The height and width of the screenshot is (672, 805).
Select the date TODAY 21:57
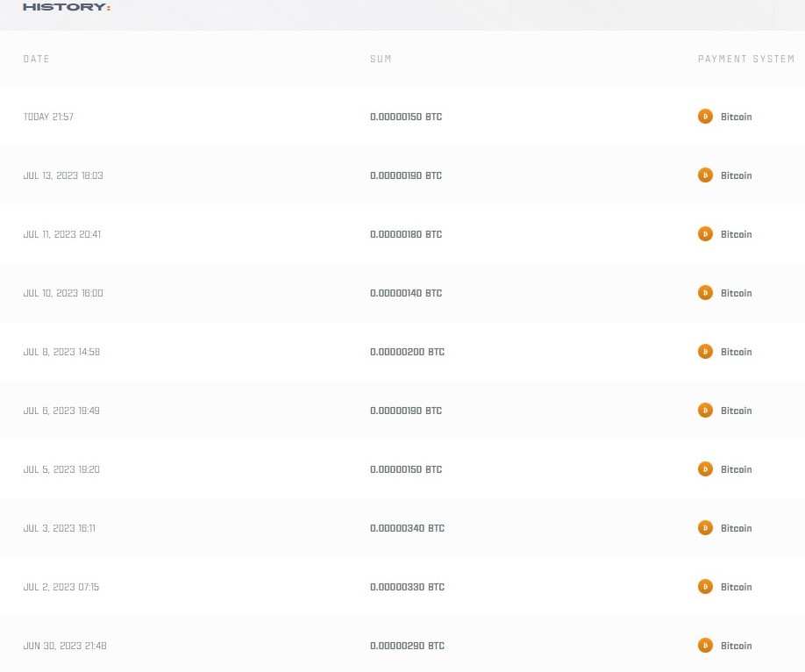(x=48, y=117)
